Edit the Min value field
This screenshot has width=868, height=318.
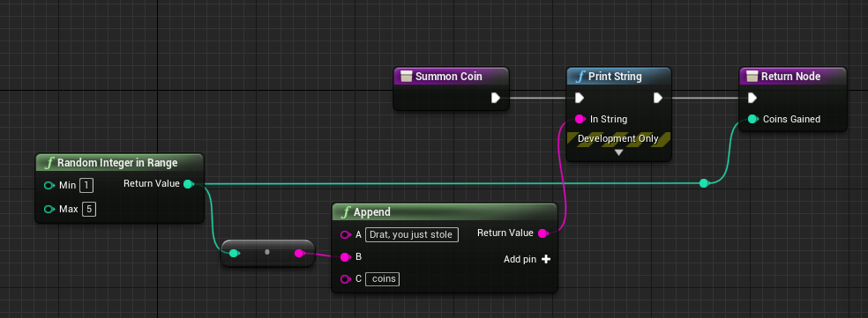pos(86,185)
